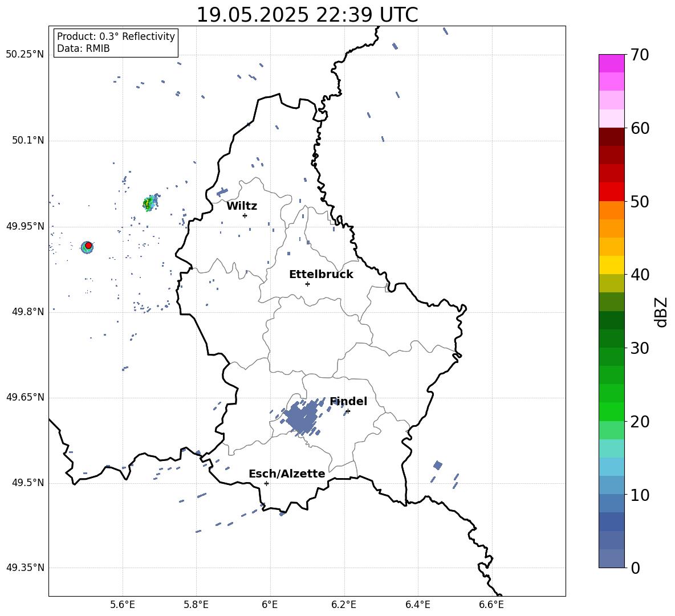The height and width of the screenshot is (616, 675).
Task: Click the yellow swatch just above 40
Action: point(611,265)
